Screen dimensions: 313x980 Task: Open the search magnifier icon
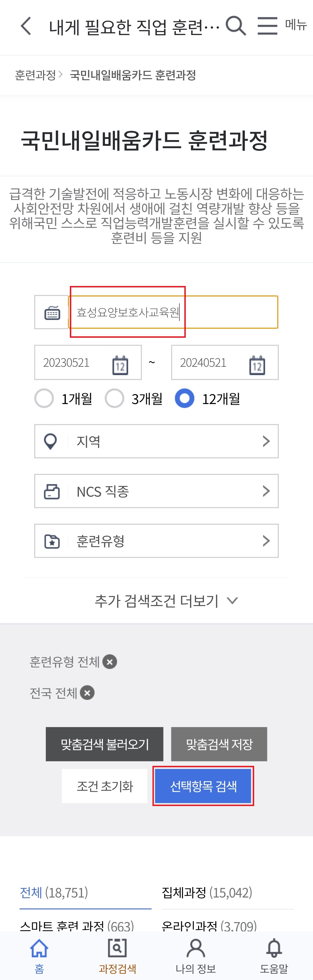click(x=236, y=26)
